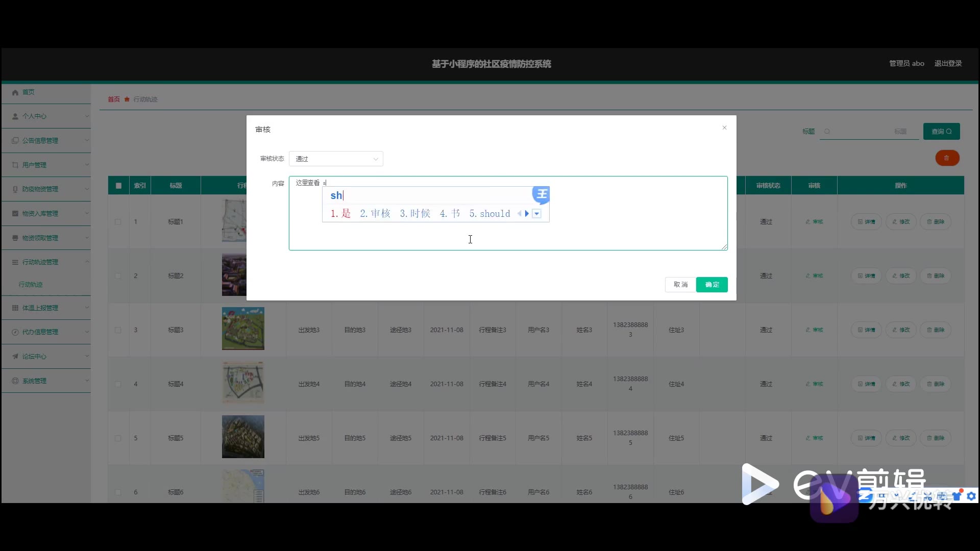
Task: Open the aerial thumbnail in row 标题5
Action: (243, 437)
